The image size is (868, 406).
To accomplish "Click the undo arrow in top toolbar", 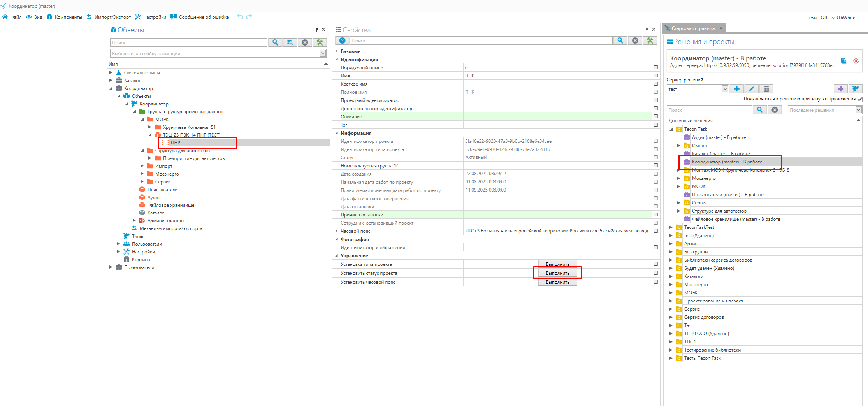I will [240, 17].
